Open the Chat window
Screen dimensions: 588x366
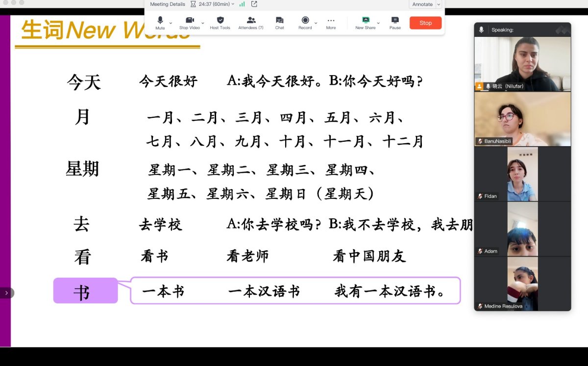(279, 23)
